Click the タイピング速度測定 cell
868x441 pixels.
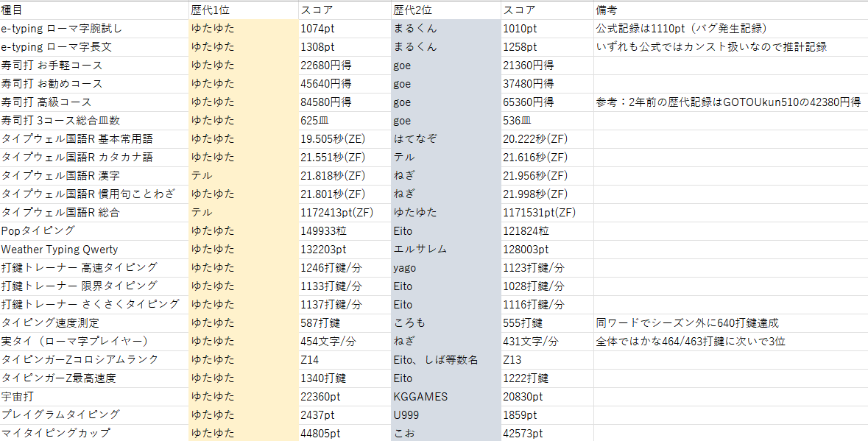(x=94, y=322)
